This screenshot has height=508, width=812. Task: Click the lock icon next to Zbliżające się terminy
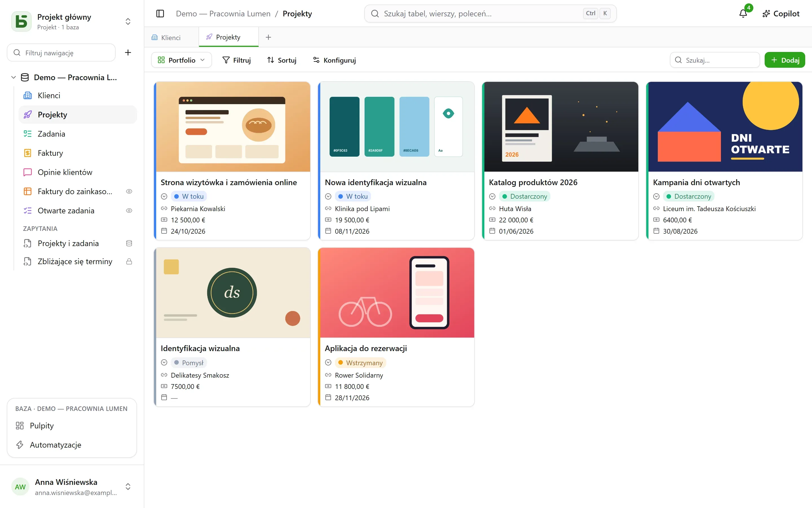[x=129, y=261]
